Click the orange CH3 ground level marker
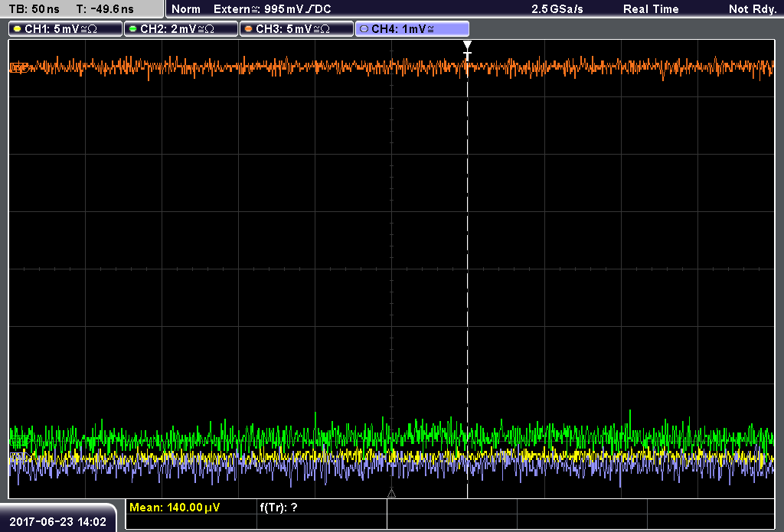This screenshot has width=784, height=532. tap(18, 67)
